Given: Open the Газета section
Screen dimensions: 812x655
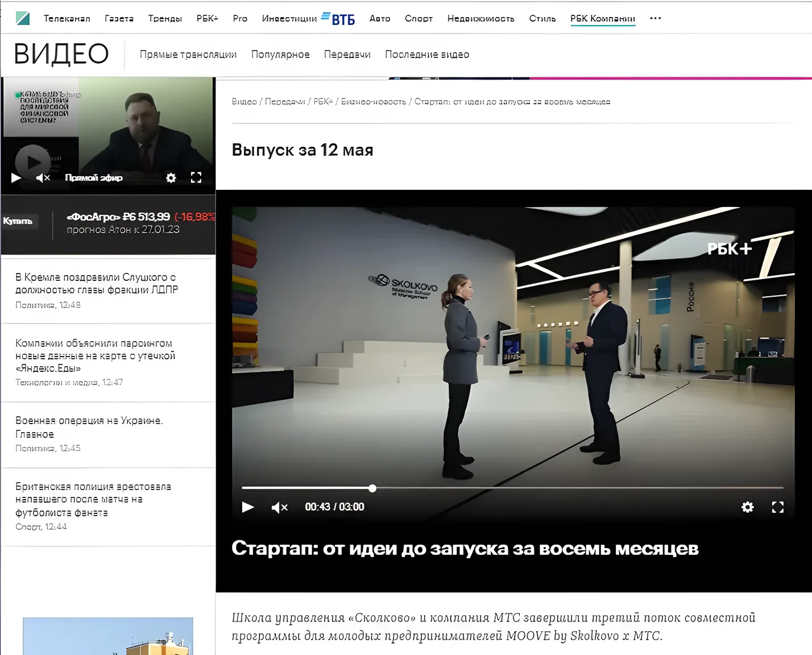Looking at the screenshot, I should coord(119,18).
